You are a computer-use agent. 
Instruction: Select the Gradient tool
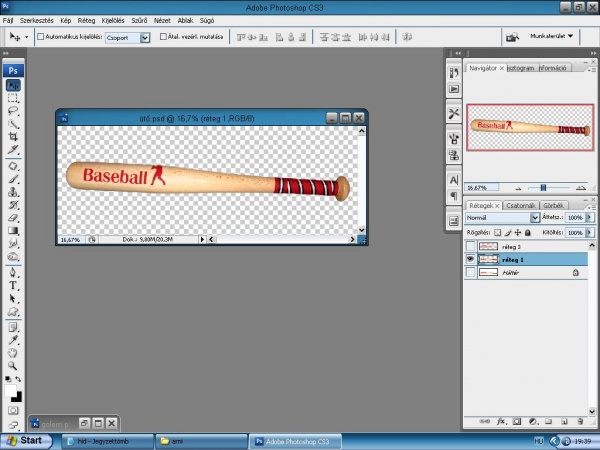13,230
